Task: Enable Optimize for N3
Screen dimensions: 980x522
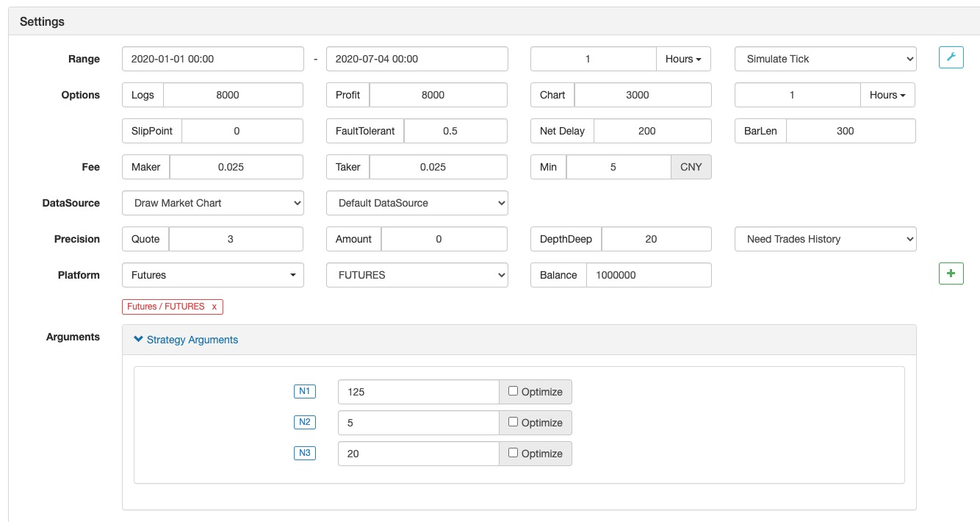Action: (514, 453)
